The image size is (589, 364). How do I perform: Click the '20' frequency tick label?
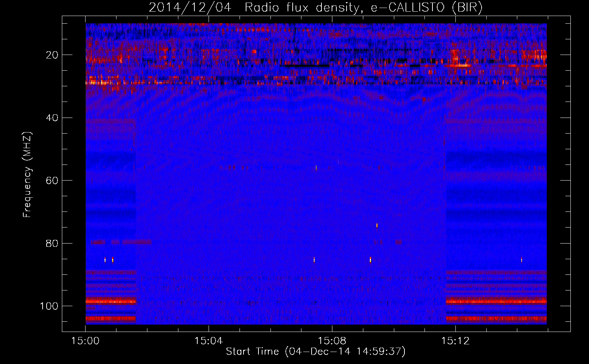tap(52, 55)
